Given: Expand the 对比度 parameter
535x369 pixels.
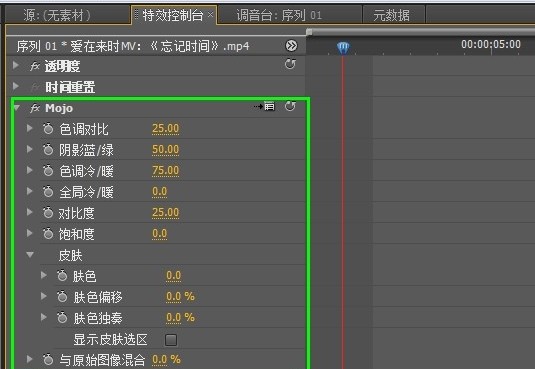Looking at the screenshot, I should (x=30, y=212).
